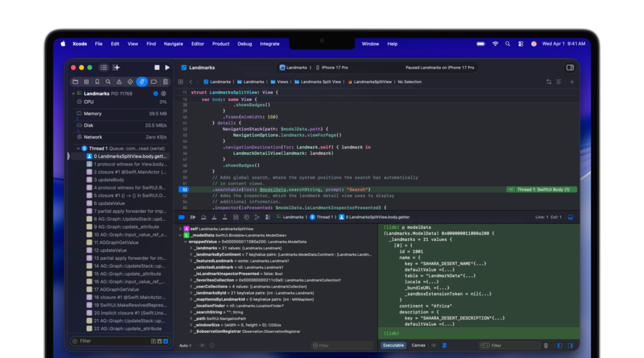Switch to the Canvas console output
644x358 pixels.
point(418,345)
